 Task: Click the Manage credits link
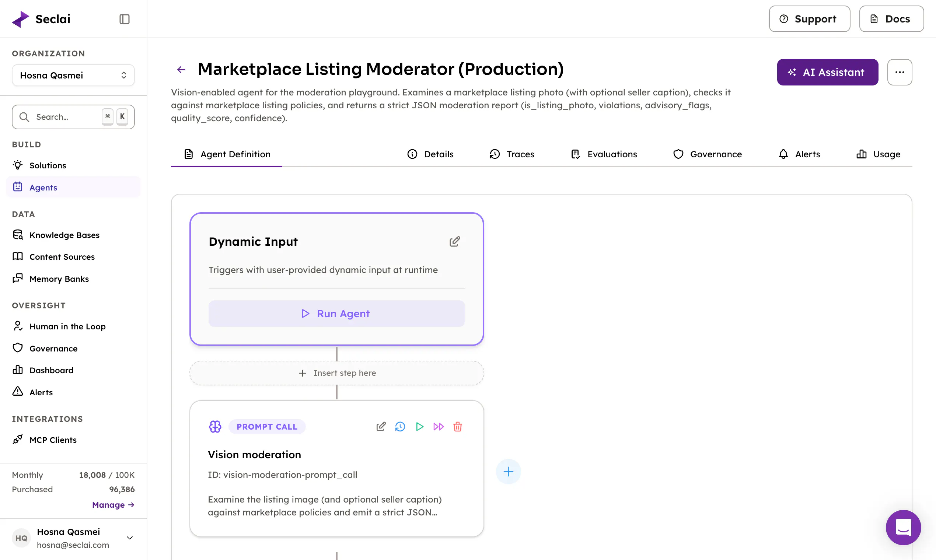click(113, 505)
